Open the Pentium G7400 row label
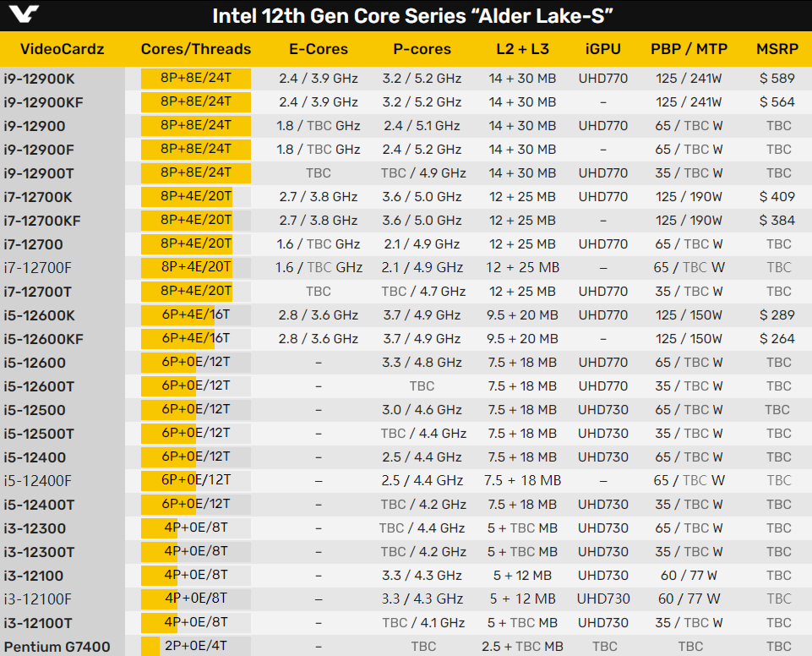 point(57,648)
